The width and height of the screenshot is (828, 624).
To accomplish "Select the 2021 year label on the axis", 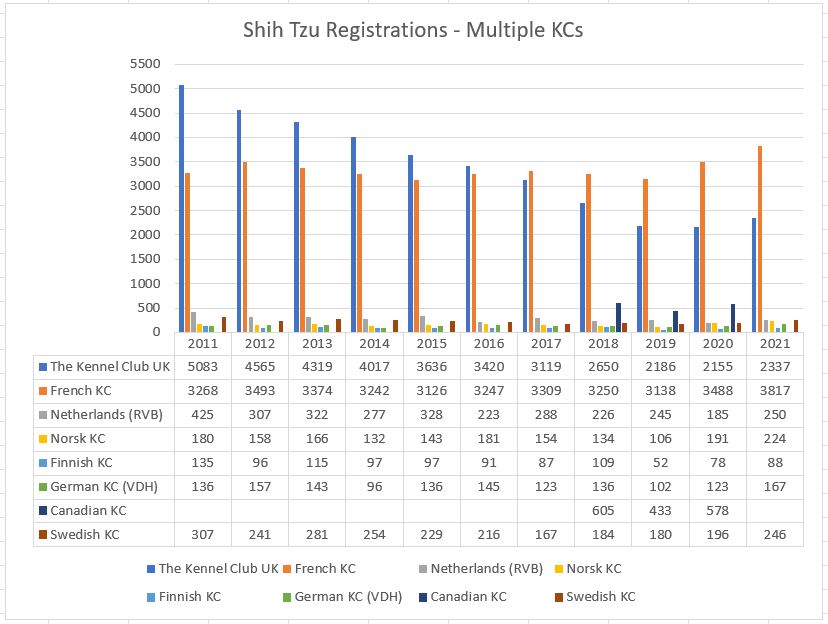I will point(773,343).
